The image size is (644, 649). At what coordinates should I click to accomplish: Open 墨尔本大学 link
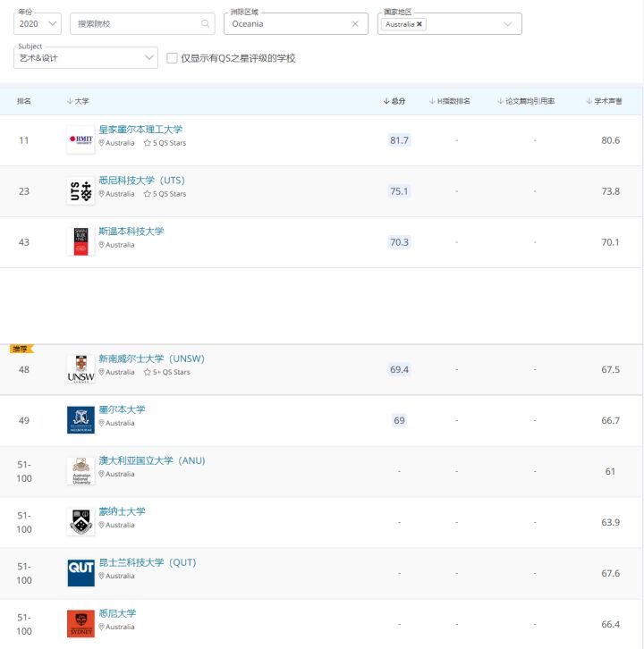tap(122, 409)
